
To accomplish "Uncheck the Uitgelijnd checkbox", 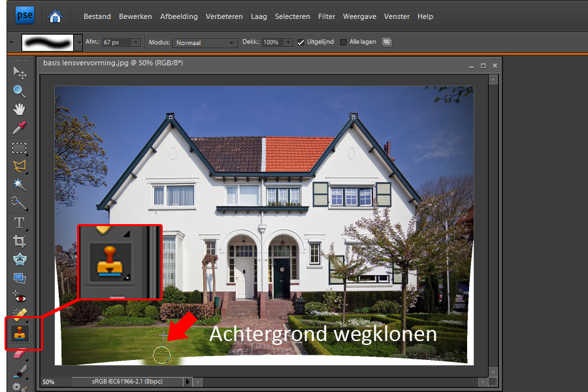I will pos(301,42).
